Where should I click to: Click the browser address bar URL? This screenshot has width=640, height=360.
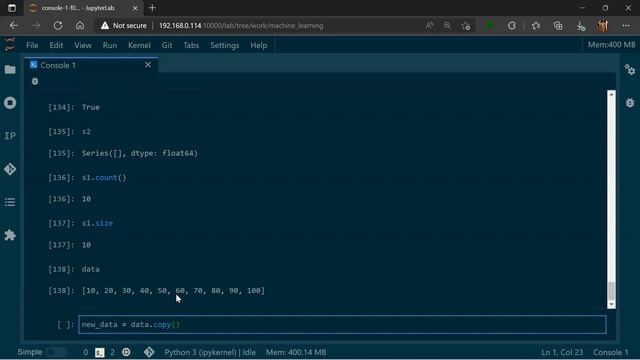click(x=241, y=25)
